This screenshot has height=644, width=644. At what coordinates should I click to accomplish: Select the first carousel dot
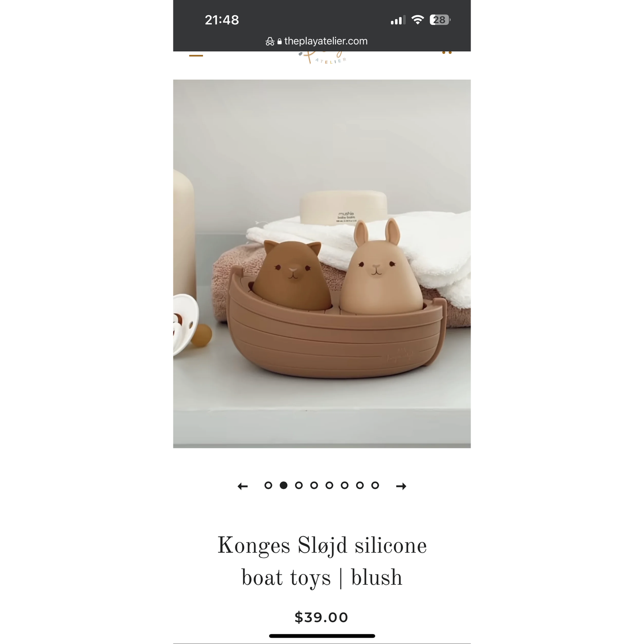(x=268, y=485)
